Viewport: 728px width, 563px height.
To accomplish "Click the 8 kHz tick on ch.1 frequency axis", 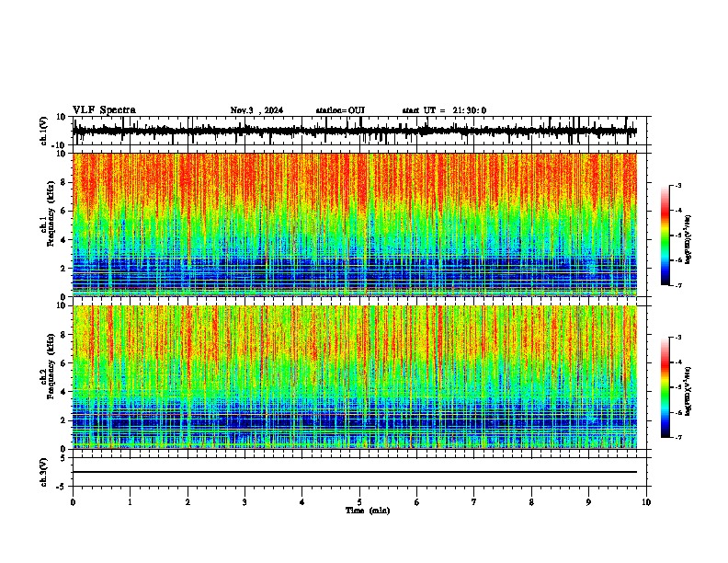I will (63, 182).
